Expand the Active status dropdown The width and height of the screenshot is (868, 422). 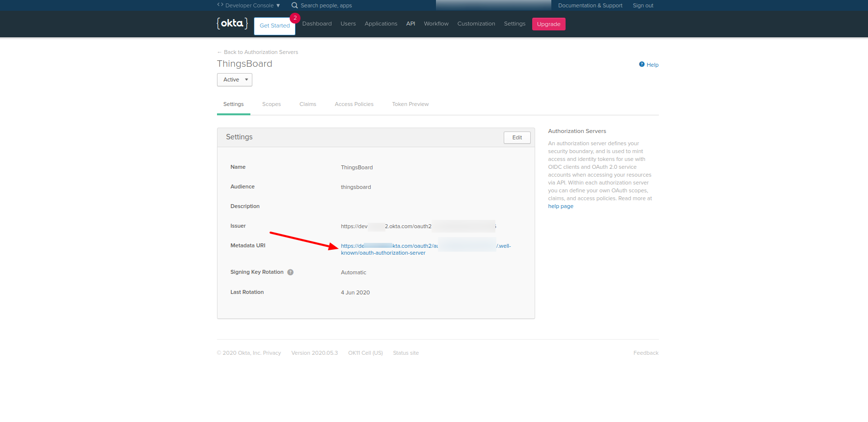(x=235, y=79)
